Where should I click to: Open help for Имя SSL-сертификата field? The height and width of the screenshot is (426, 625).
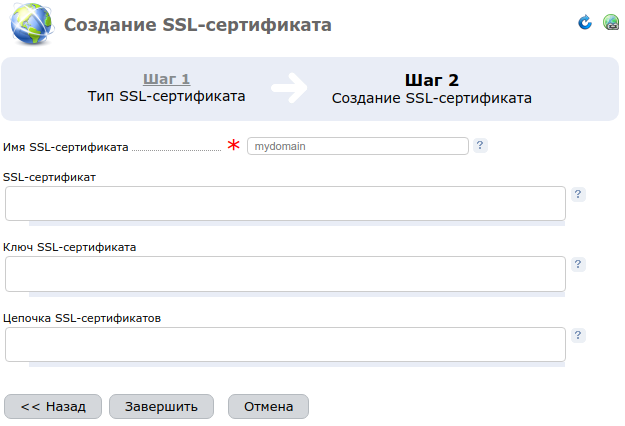tap(480, 145)
